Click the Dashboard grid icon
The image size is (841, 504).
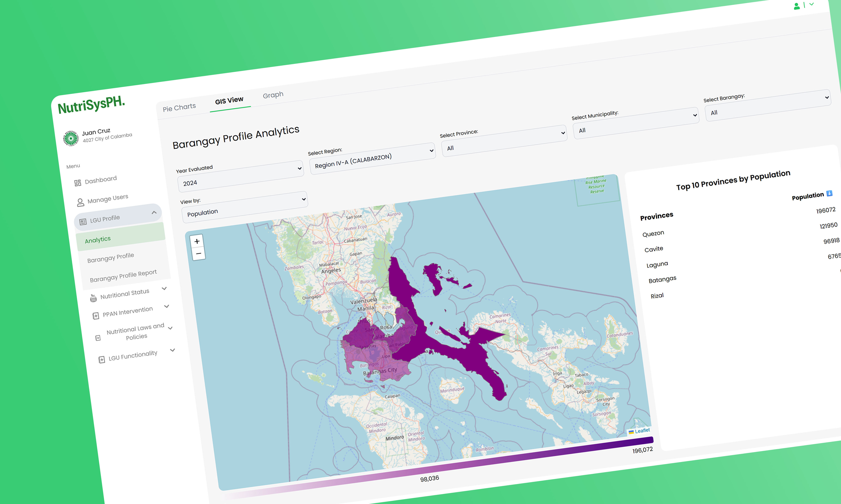click(78, 183)
